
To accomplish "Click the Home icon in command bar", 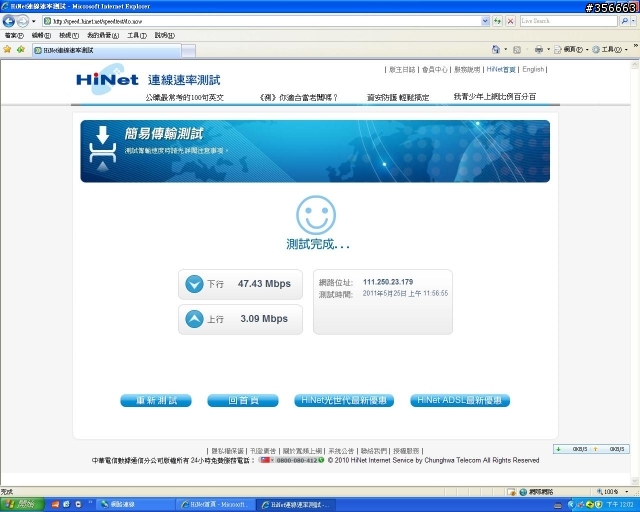I will (496, 49).
